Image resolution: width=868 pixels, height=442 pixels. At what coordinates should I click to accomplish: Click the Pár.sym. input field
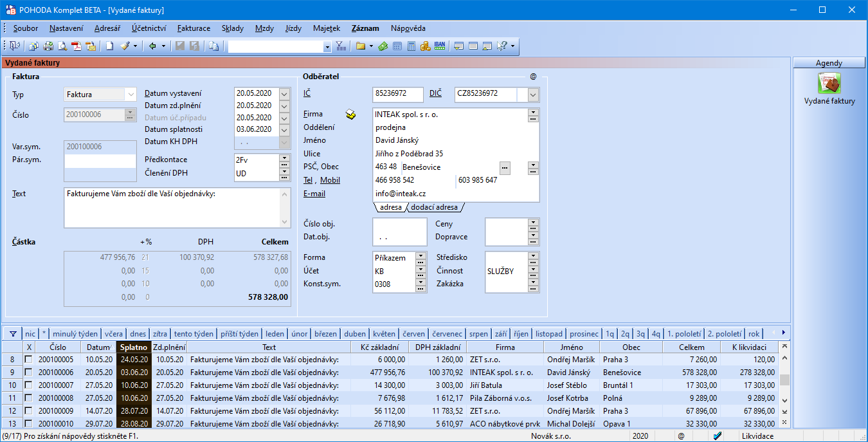coord(100,161)
